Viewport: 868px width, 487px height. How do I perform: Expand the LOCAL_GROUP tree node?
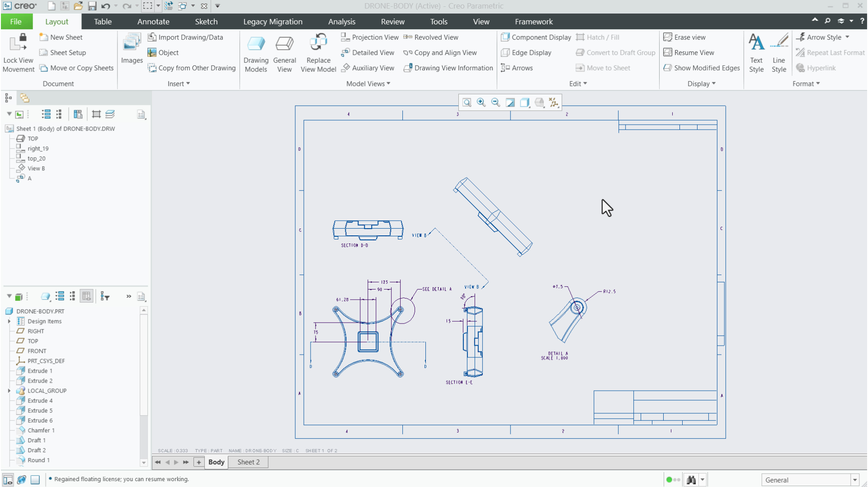pos(9,391)
